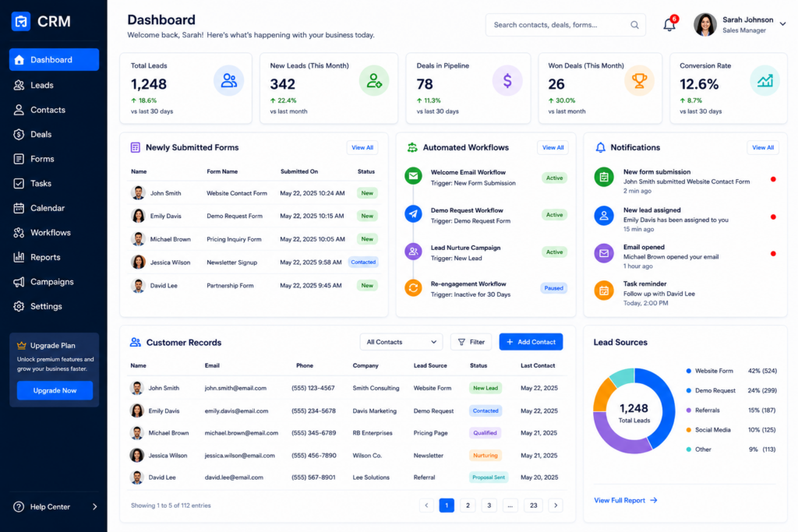Expand the Sarah Johnson profile menu

click(x=782, y=24)
